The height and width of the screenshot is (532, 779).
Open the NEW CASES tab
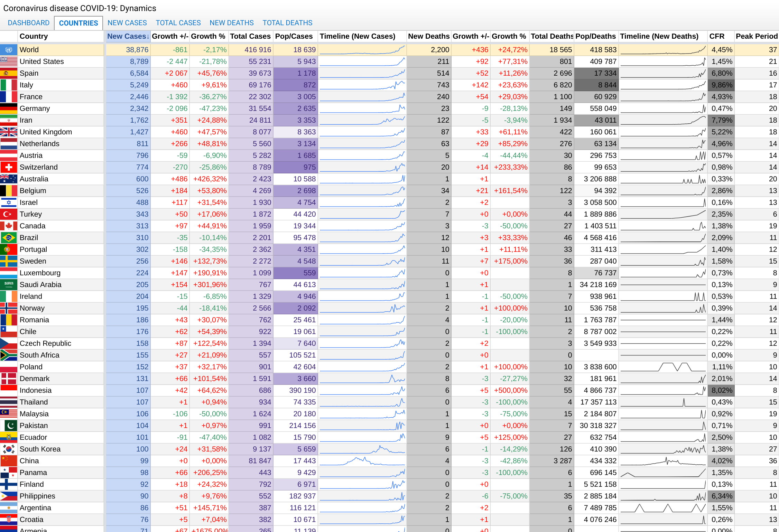coord(127,23)
